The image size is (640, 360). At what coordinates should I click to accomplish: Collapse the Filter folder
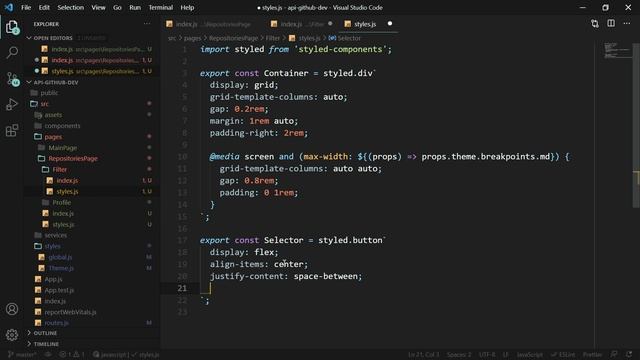[x=60, y=169]
